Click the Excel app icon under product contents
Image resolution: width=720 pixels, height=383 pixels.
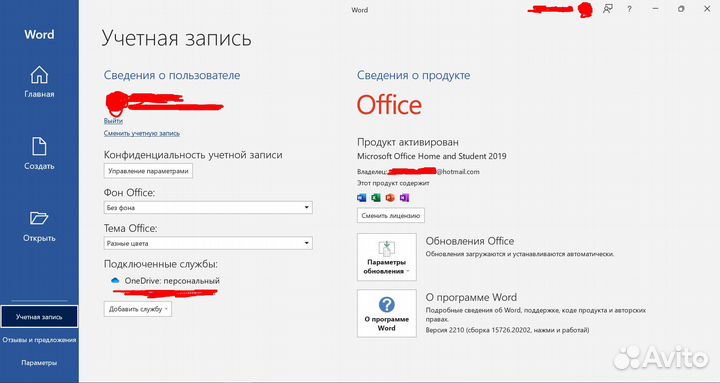[x=376, y=198]
